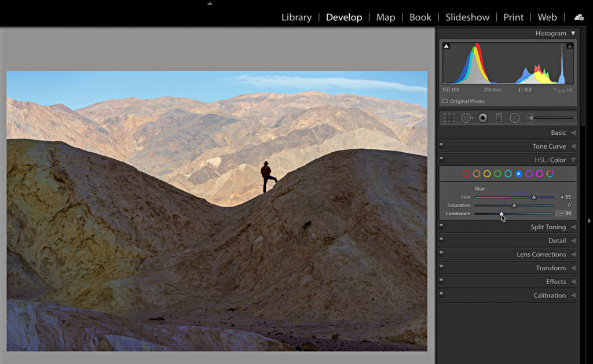Select the Red Eye Correction tool
The width and height of the screenshot is (593, 364).
(x=482, y=118)
